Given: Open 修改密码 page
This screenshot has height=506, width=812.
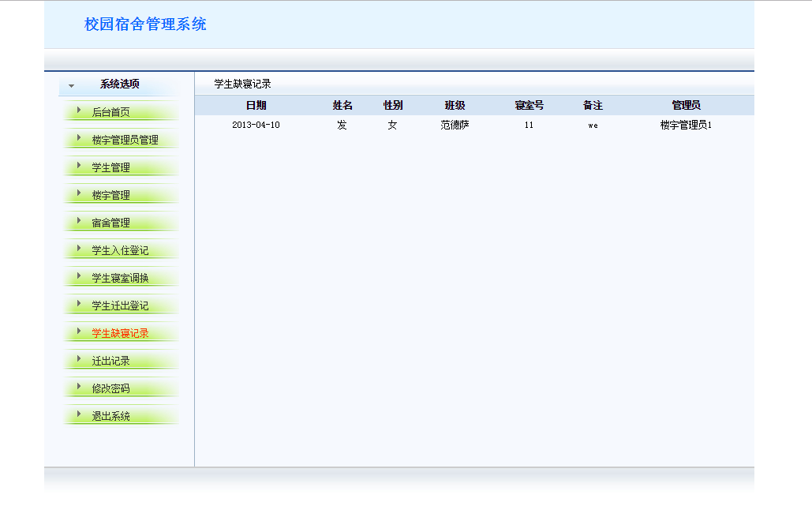Looking at the screenshot, I should 110,388.
